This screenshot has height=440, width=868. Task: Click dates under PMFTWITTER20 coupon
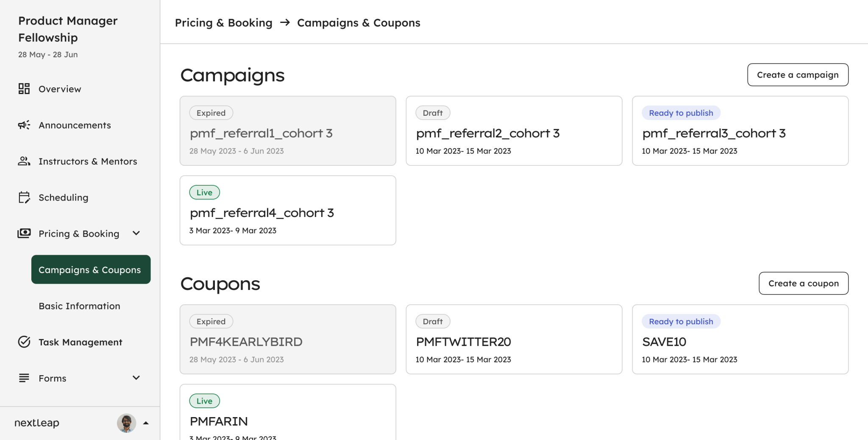point(463,359)
